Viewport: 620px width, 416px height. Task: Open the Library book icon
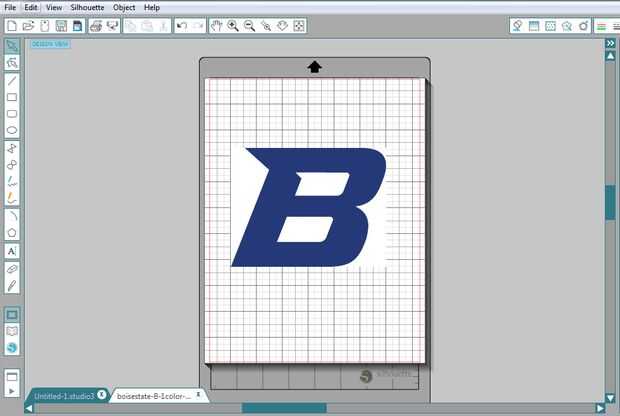click(x=12, y=331)
